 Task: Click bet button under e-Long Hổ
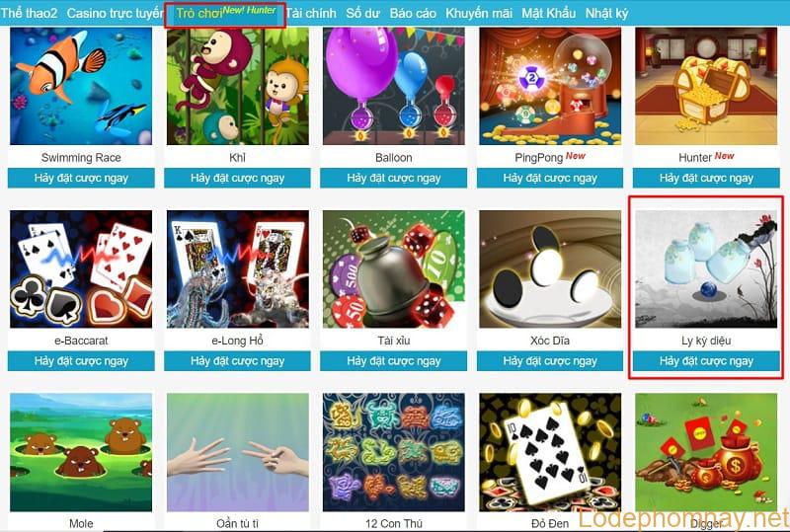[237, 361]
